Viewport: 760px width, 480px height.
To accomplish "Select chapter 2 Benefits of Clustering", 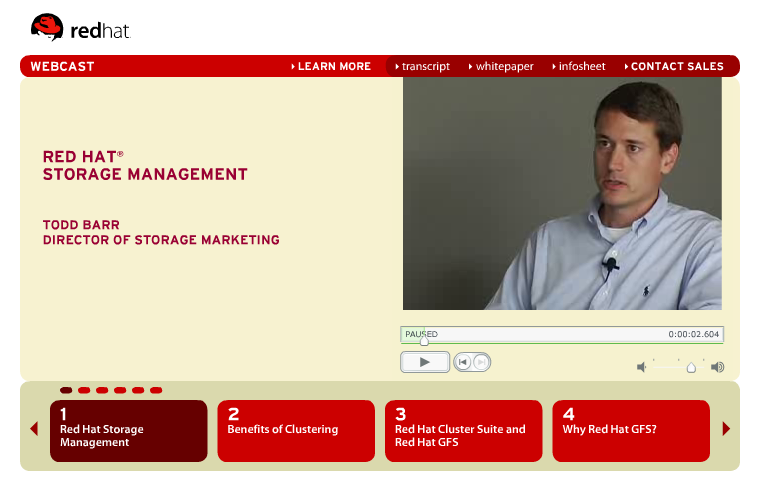I will [x=296, y=431].
